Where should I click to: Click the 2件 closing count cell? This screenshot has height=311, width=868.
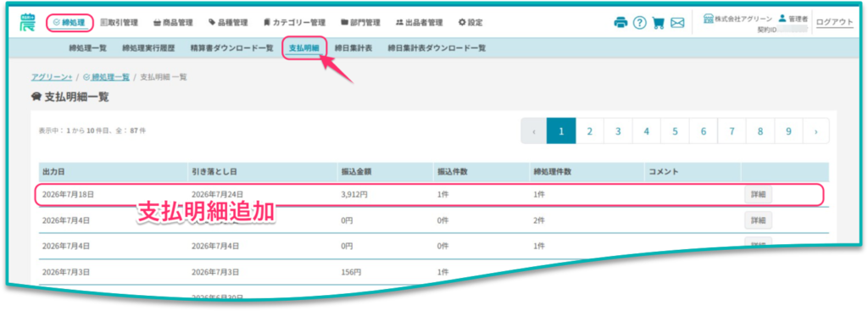(x=538, y=220)
